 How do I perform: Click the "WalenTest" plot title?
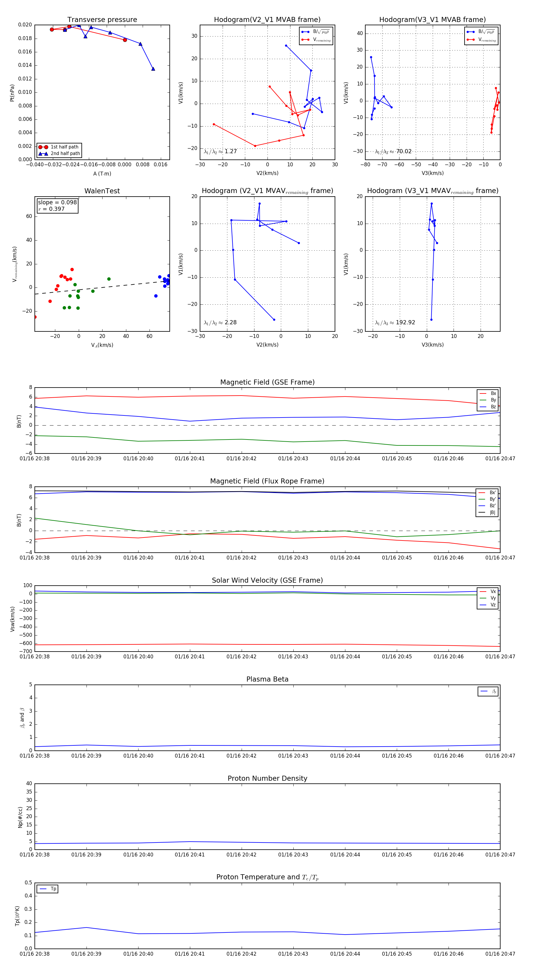pyautogui.click(x=102, y=191)
